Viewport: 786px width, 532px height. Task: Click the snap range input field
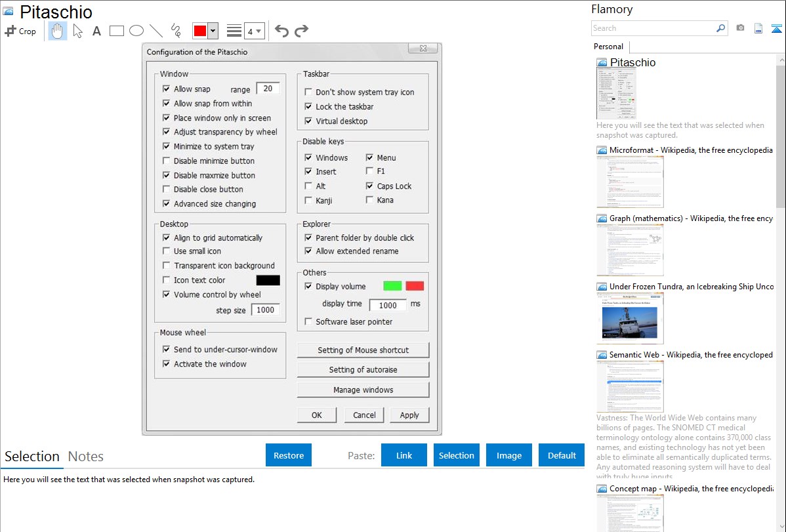[268, 89]
